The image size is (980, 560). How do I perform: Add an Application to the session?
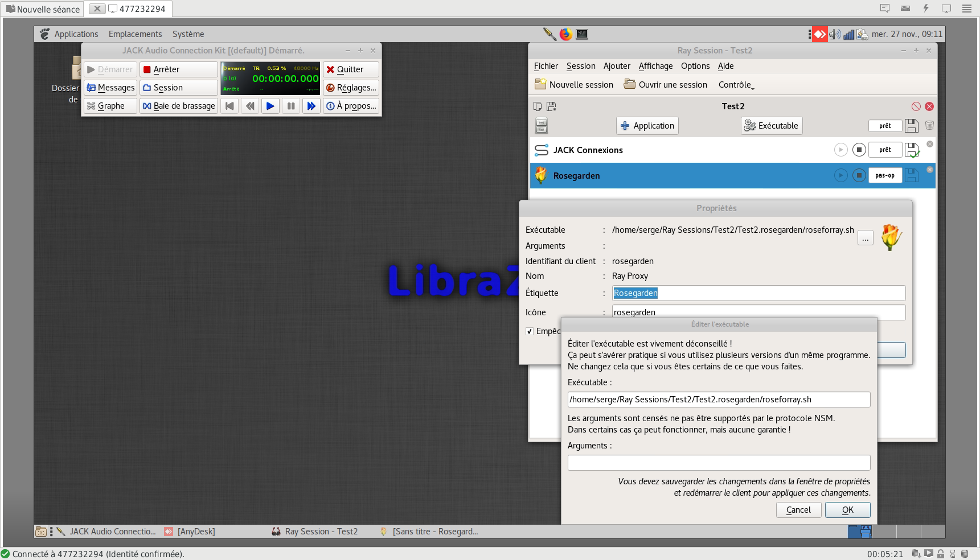647,126
